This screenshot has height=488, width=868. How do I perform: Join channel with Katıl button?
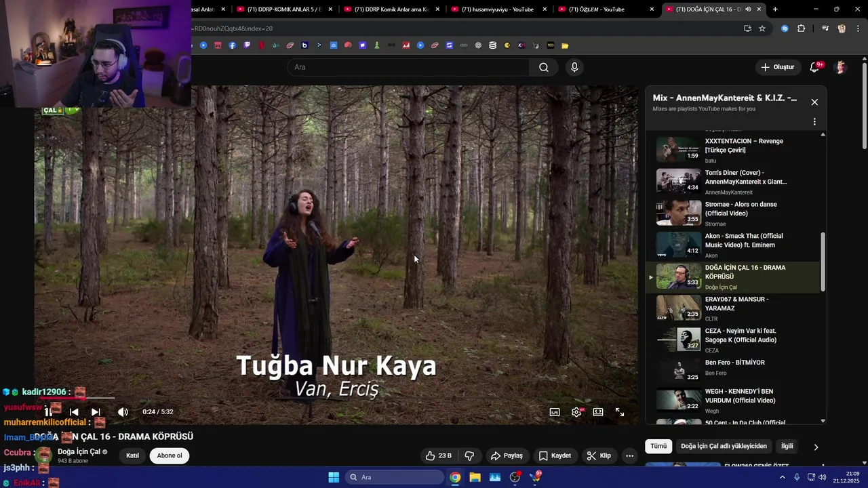pyautogui.click(x=132, y=455)
